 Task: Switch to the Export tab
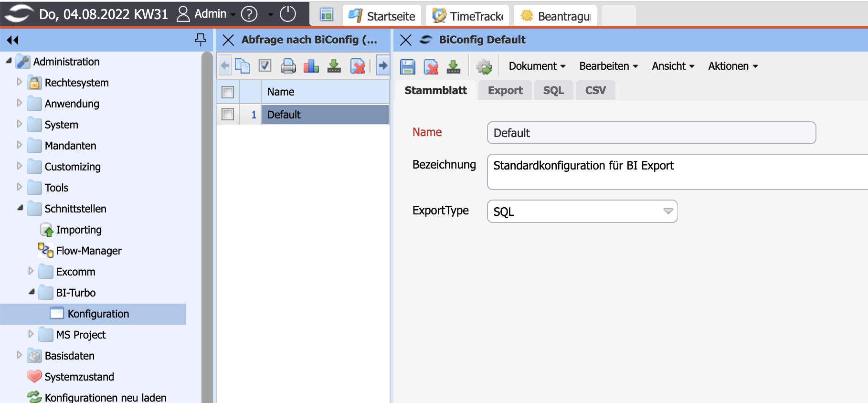click(505, 90)
